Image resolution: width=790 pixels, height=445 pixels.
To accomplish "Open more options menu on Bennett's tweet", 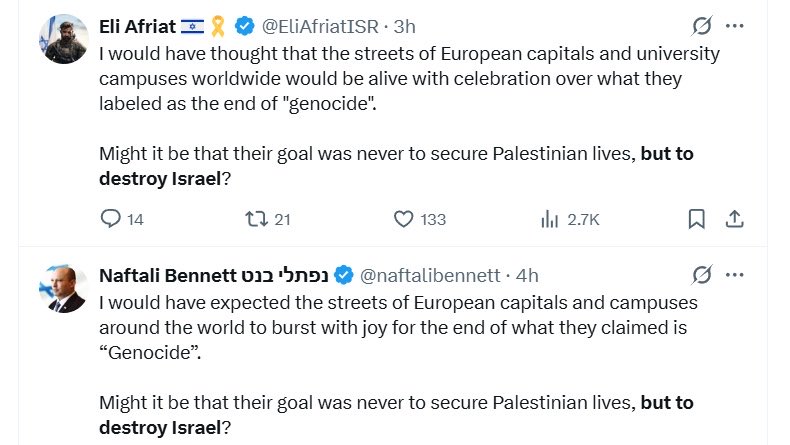I will [x=735, y=275].
